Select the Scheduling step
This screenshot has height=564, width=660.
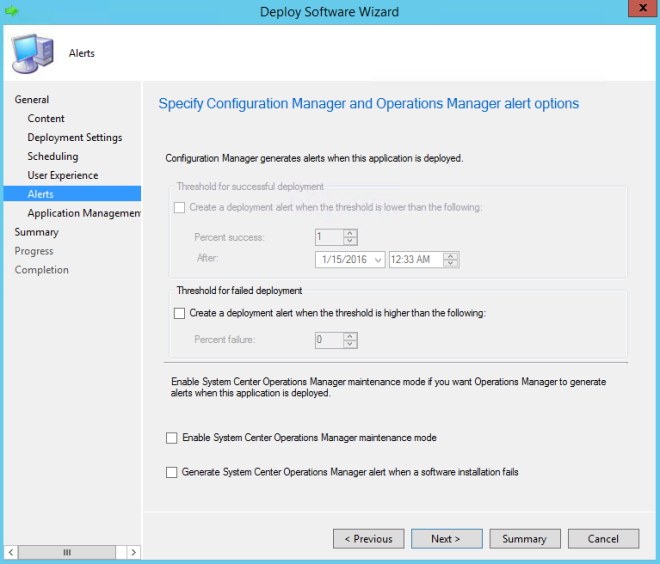click(x=53, y=157)
